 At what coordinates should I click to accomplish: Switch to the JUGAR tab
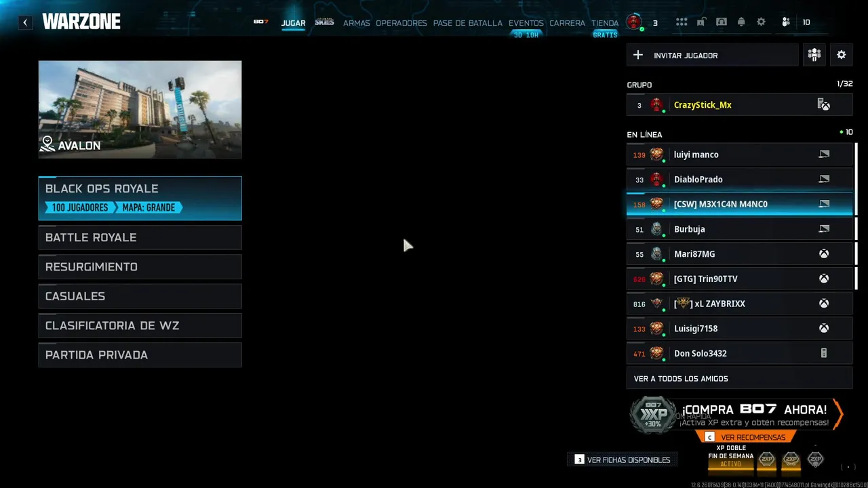[x=293, y=23]
